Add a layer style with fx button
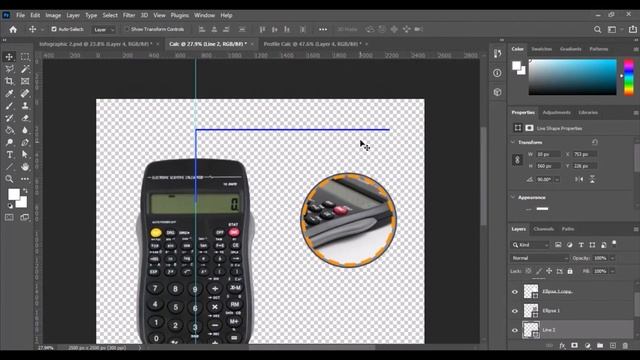Viewport: 640px width, 360px height. 562,346
